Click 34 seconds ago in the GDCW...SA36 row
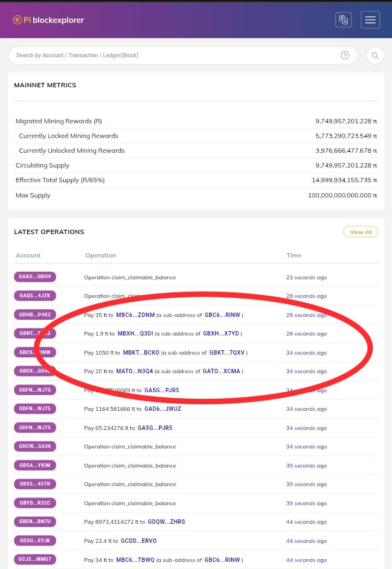The height and width of the screenshot is (569, 392). tap(306, 447)
